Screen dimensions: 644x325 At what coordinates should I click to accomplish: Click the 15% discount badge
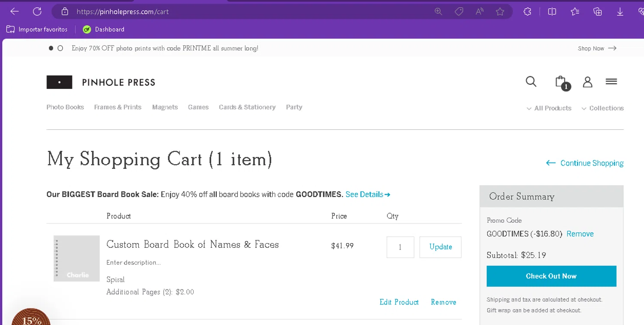click(x=31, y=317)
